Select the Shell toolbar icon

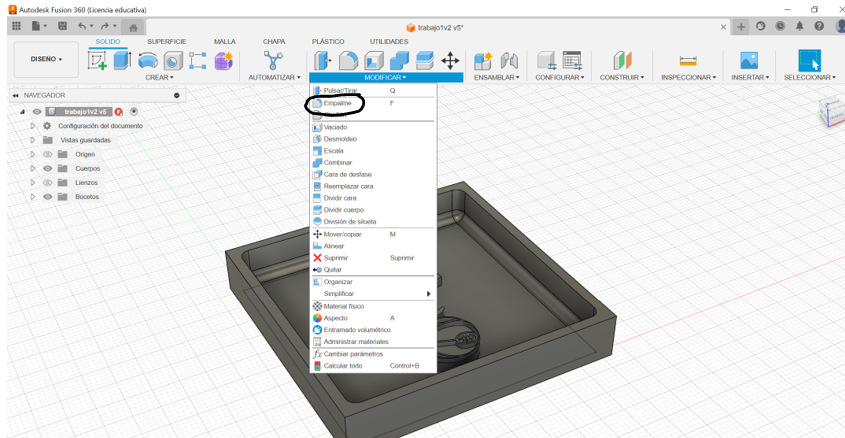(374, 60)
